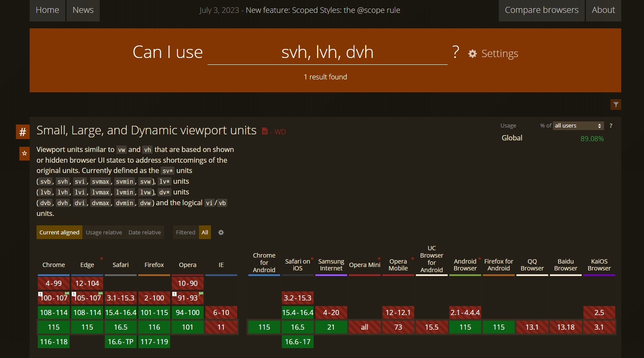The height and width of the screenshot is (358, 644).
Task: Click the Samsung Internet 4-20 cell
Action: [x=331, y=312]
